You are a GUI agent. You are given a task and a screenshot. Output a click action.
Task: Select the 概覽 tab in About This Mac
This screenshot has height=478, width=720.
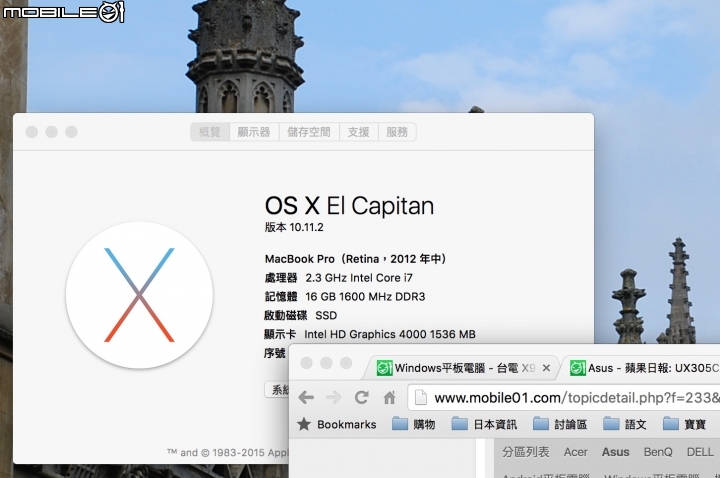tap(210, 132)
